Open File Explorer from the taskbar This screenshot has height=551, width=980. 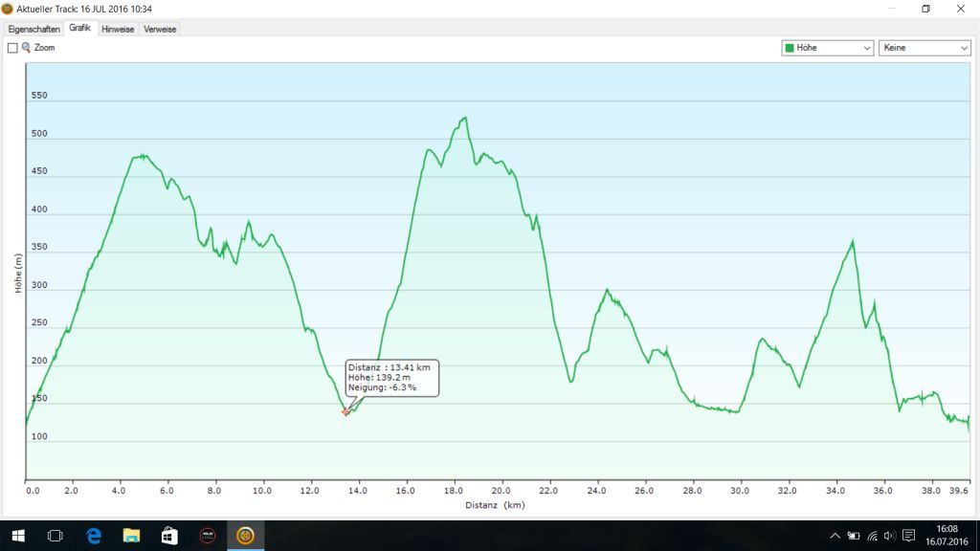tap(131, 536)
